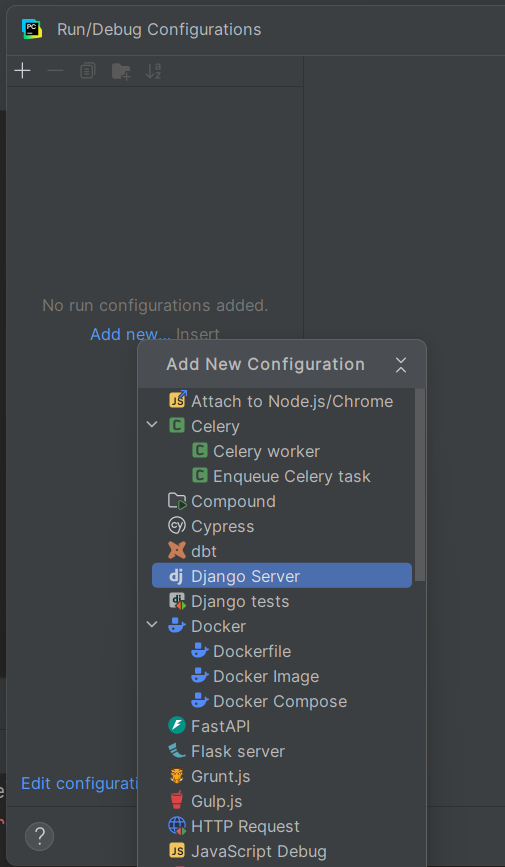Choose Django Server configuration type

pyautogui.click(x=282, y=576)
